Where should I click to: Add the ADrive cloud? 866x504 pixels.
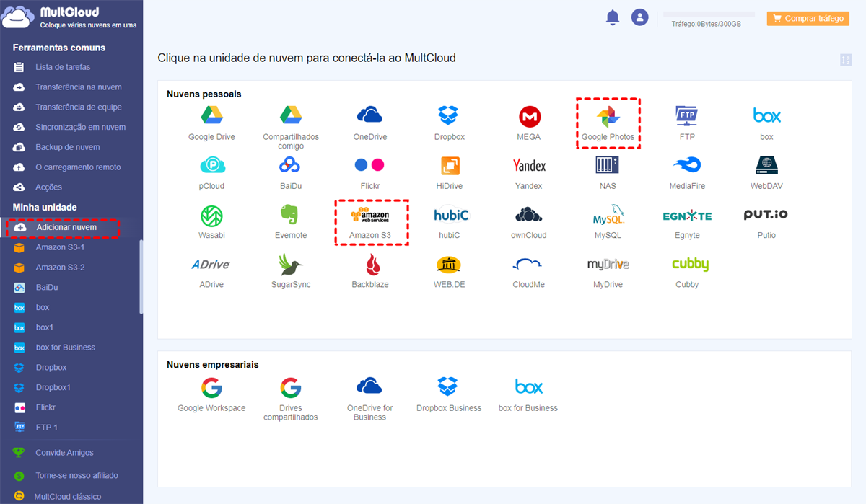(211, 265)
